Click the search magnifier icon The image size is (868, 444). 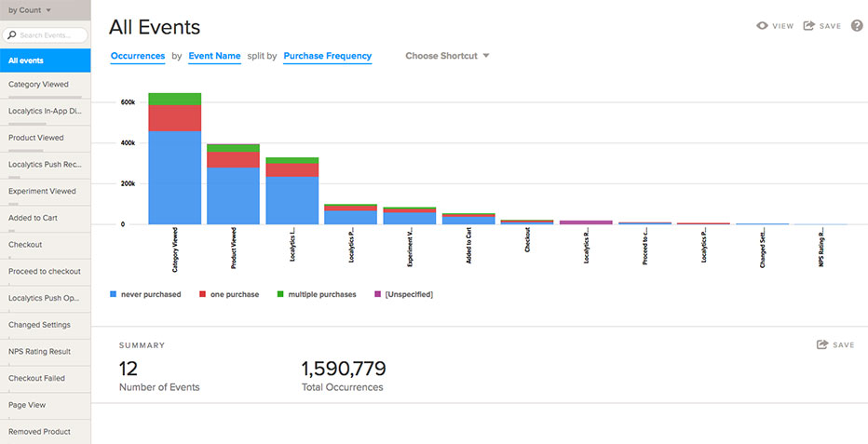click(12, 35)
